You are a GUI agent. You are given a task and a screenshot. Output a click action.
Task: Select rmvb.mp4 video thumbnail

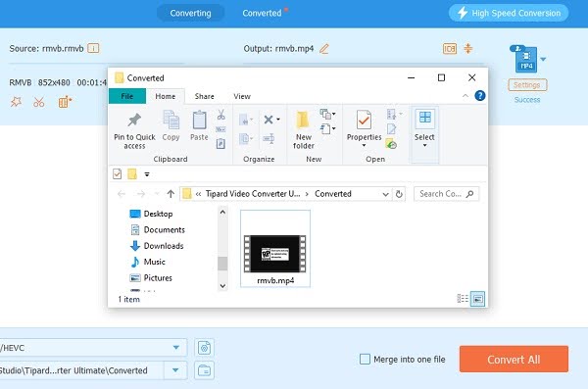click(275, 249)
